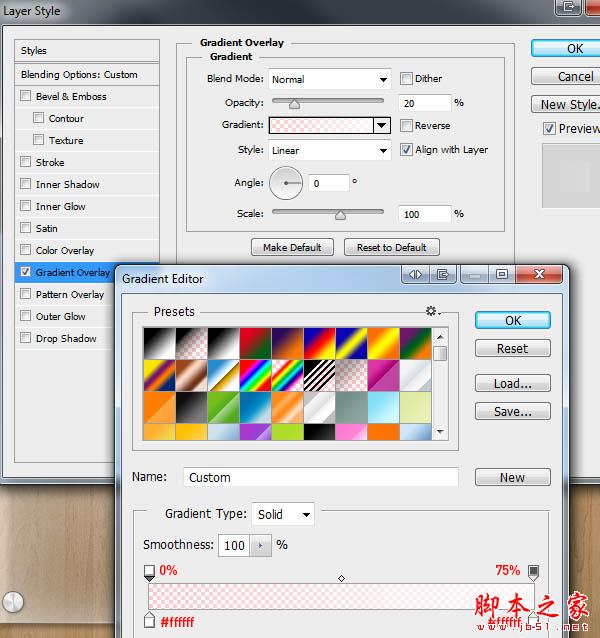Open Blending Options: Custom
Image resolution: width=600 pixels, height=638 pixels.
click(x=87, y=74)
